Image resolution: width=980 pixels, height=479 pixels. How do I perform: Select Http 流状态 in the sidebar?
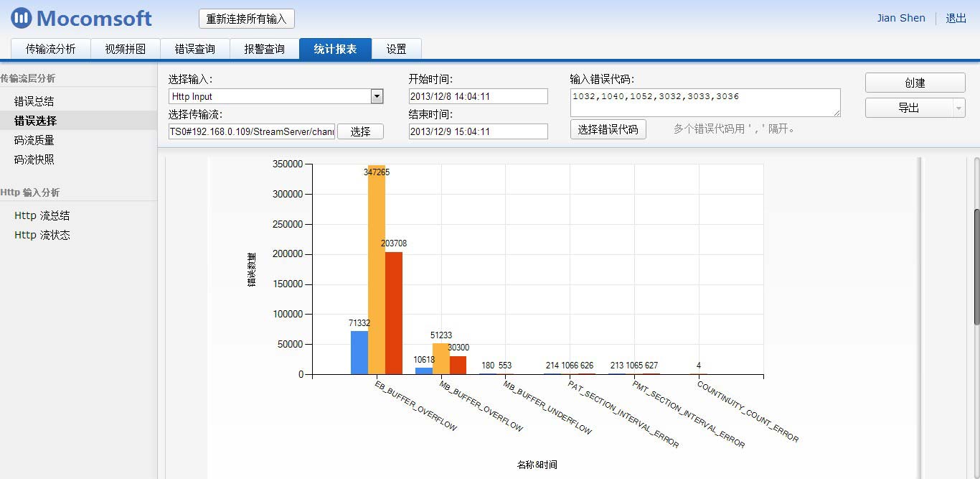click(41, 234)
